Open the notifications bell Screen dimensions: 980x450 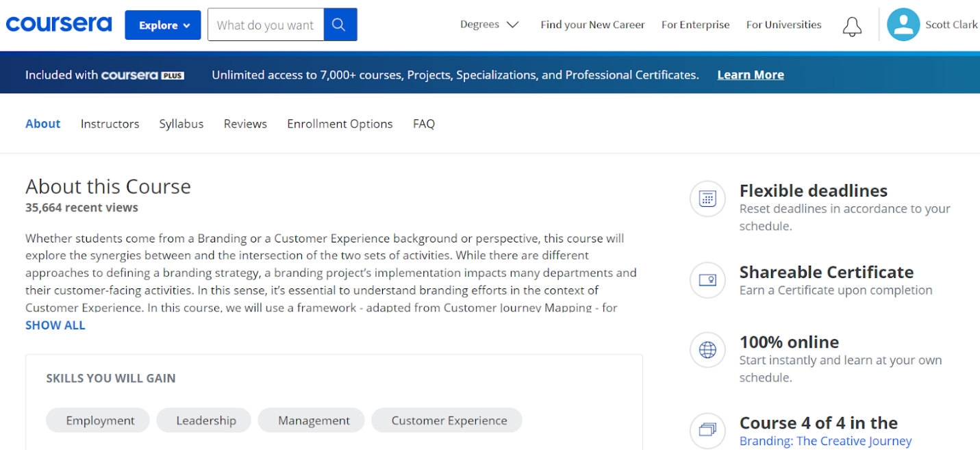tap(852, 26)
